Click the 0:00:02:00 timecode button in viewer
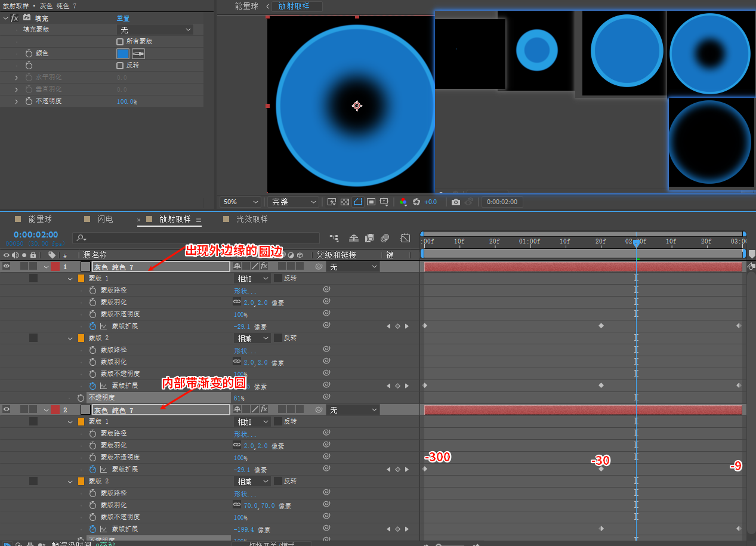The width and height of the screenshot is (756, 546). 502,202
